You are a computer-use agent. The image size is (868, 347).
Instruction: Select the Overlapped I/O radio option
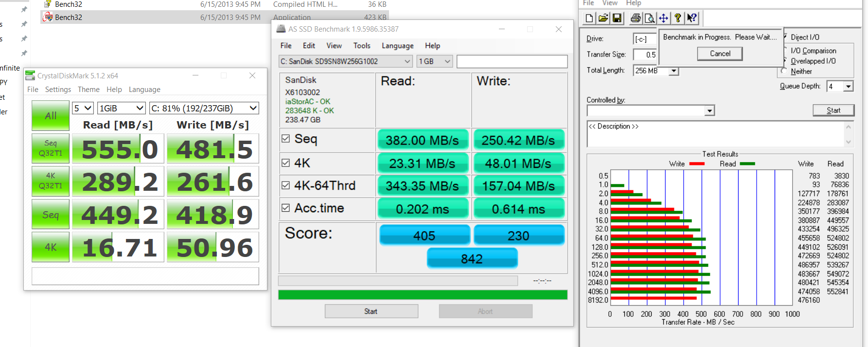coord(810,61)
